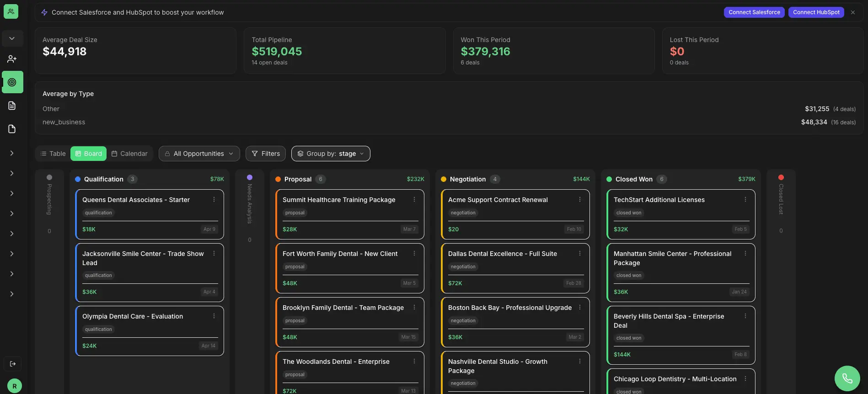Expand the first sidebar section arrow
This screenshot has height=394, width=868.
tap(12, 153)
